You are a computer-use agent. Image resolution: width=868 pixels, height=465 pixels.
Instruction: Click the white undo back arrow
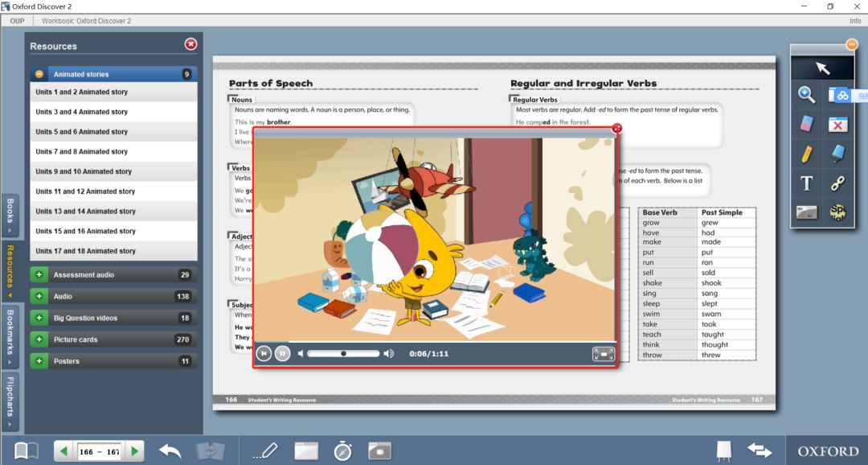(170, 451)
